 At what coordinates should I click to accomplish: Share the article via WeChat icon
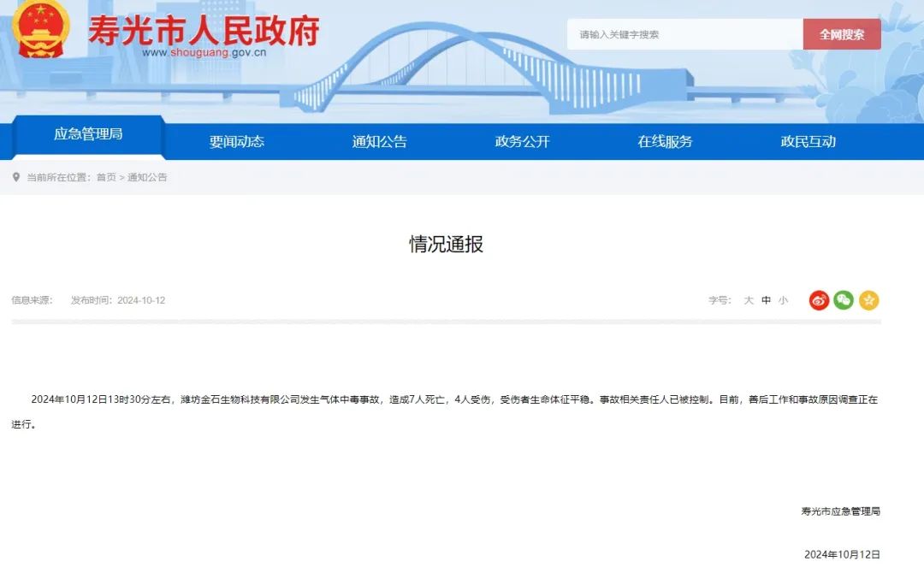844,300
